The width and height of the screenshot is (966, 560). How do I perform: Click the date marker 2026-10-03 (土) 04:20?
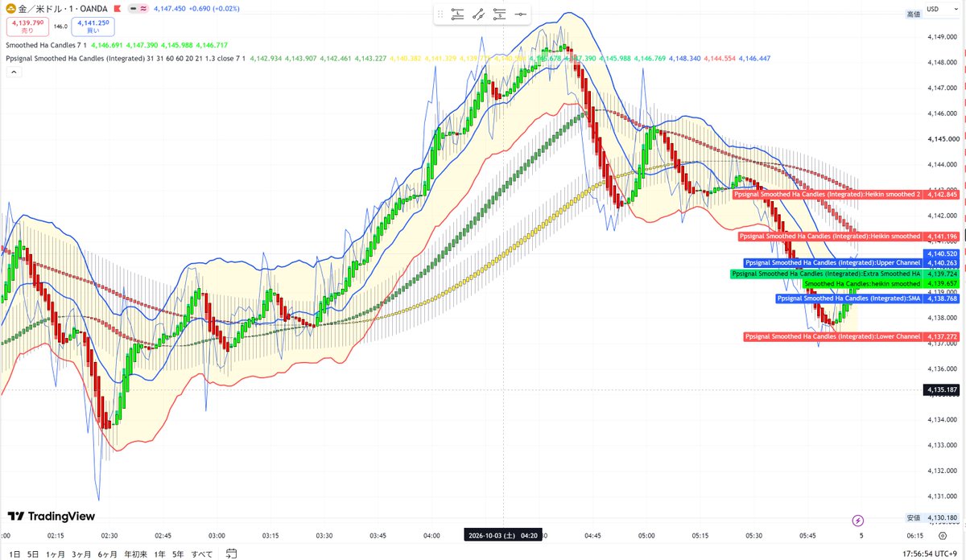503,535
